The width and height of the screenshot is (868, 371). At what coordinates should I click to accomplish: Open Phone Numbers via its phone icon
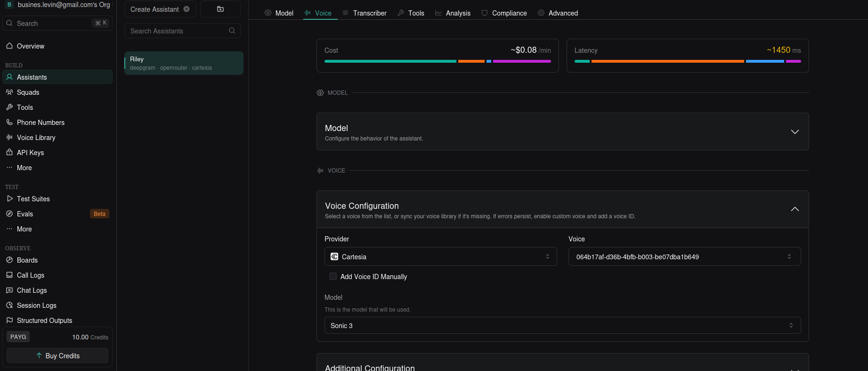click(x=9, y=122)
